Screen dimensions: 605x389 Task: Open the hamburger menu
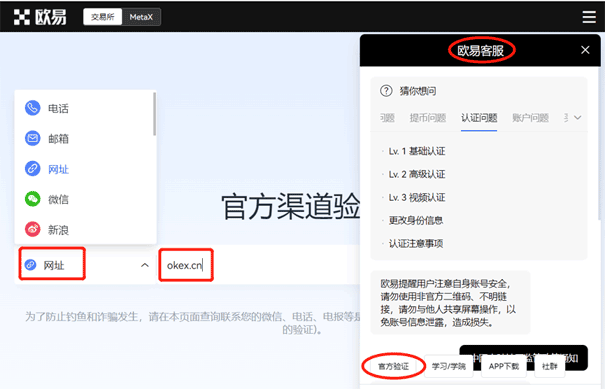pos(589,17)
